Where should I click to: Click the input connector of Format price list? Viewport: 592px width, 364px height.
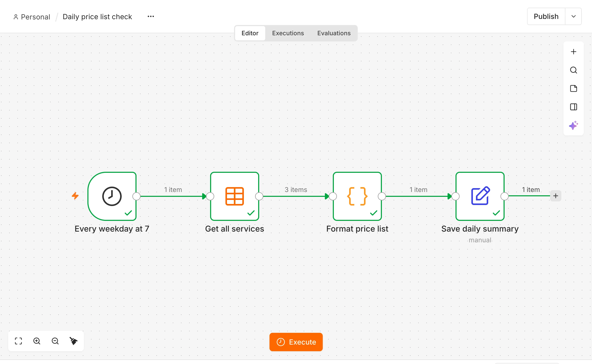(333, 196)
